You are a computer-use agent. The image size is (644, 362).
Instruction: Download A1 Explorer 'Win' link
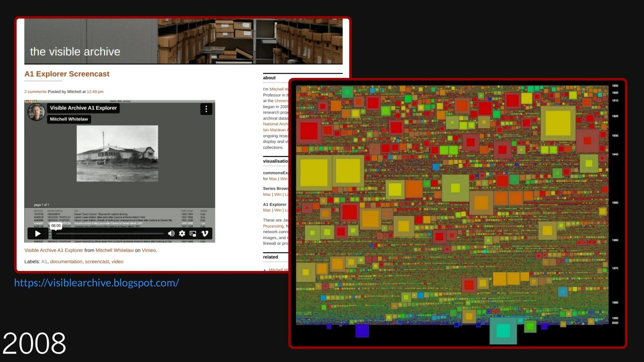278,210
